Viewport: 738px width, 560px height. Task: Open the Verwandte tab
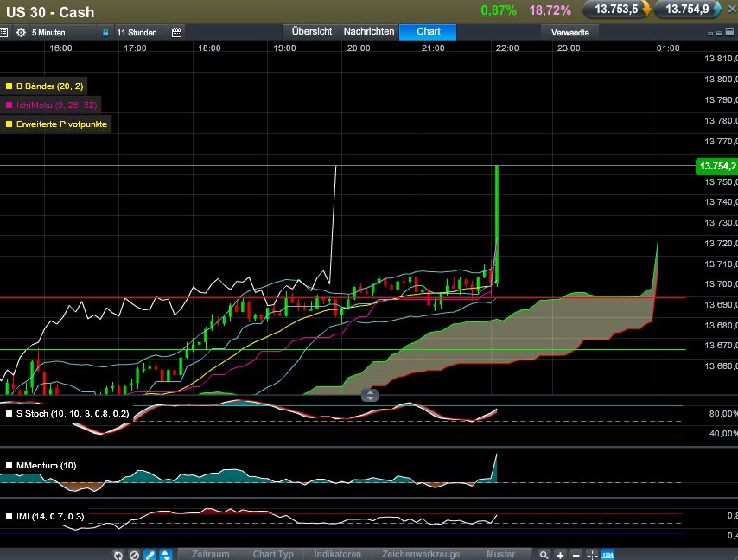[x=570, y=33]
